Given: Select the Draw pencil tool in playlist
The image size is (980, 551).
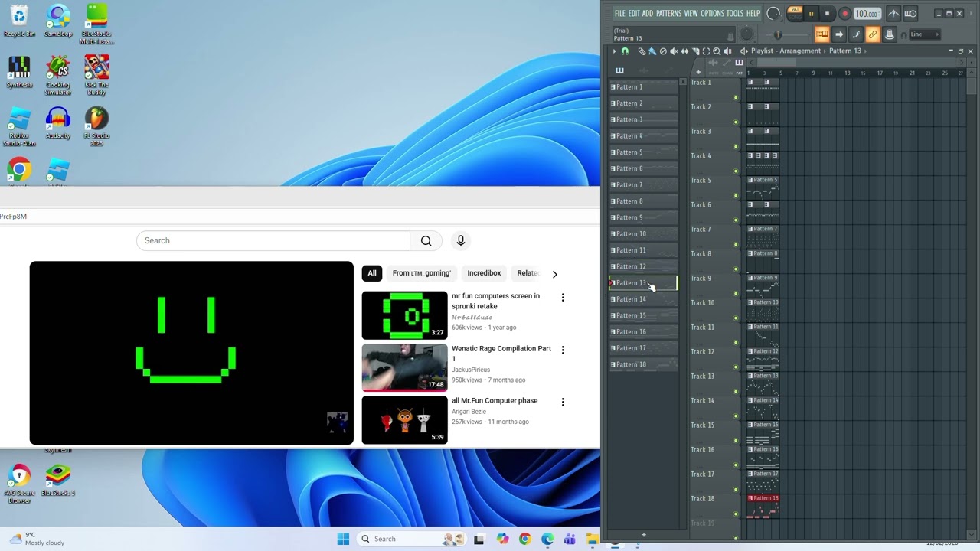Looking at the screenshot, I should [x=642, y=51].
